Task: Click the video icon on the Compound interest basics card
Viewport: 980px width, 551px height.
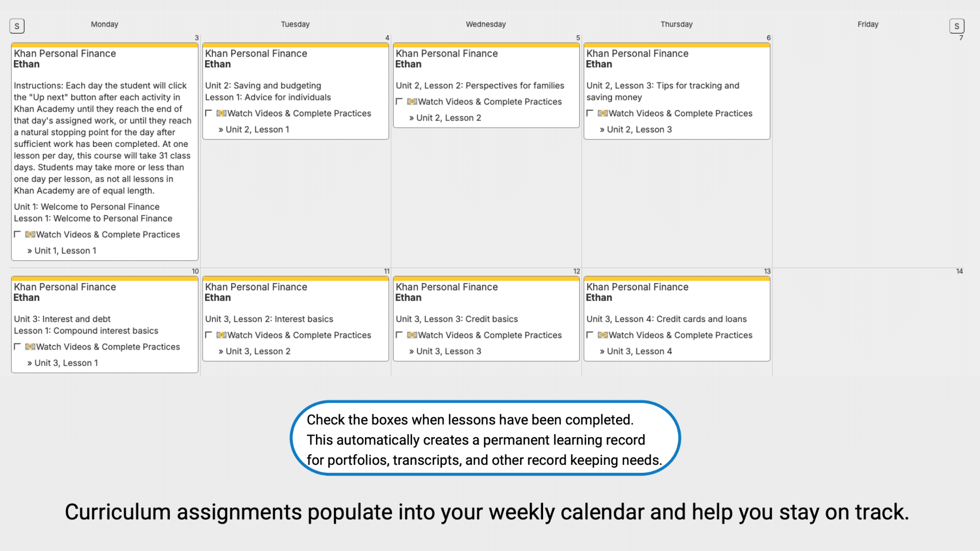Action: [29, 346]
